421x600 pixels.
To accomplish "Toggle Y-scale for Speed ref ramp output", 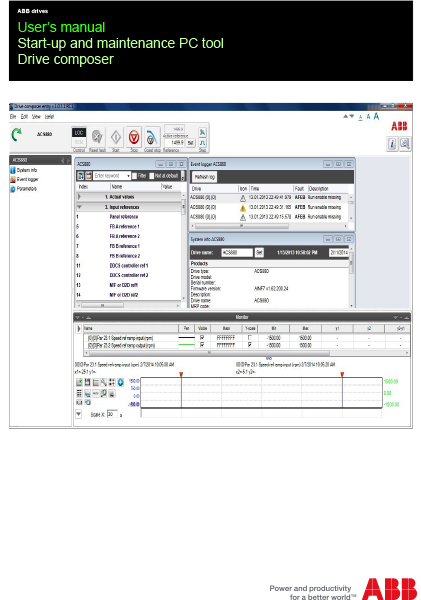I will [x=250, y=345].
